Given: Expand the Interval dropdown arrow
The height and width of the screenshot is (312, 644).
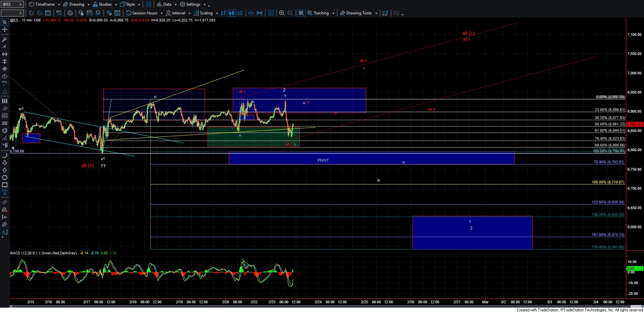Looking at the screenshot, I should (190, 13).
